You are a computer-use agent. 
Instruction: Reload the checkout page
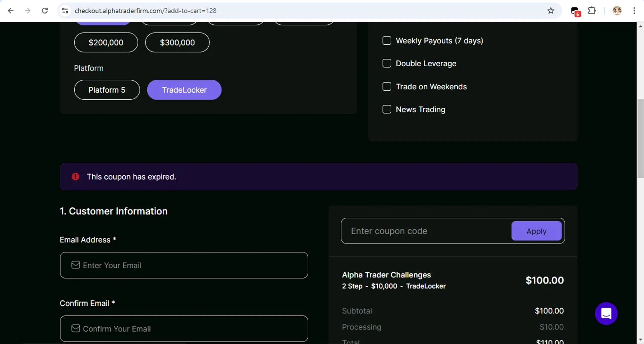pyautogui.click(x=45, y=11)
